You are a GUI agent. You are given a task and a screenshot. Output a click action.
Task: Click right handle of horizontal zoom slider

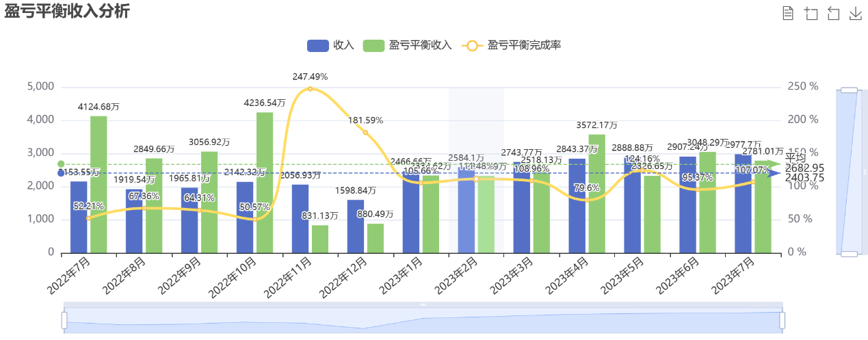pyautogui.click(x=782, y=319)
